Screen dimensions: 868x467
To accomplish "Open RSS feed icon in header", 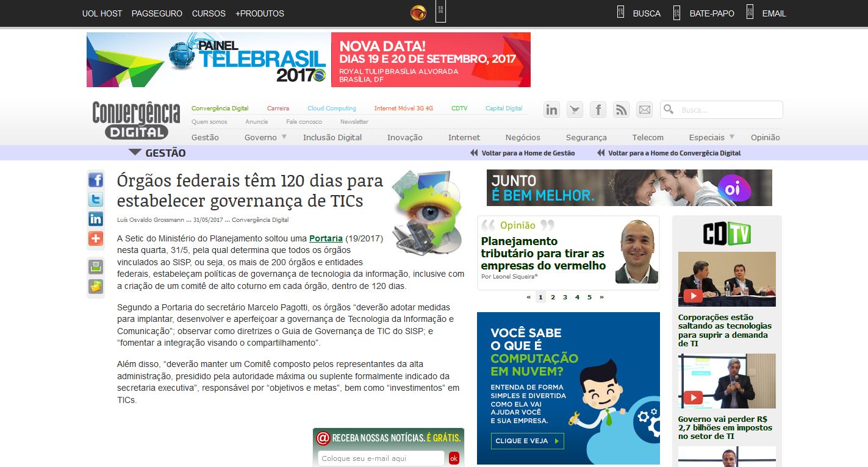I will [622, 110].
